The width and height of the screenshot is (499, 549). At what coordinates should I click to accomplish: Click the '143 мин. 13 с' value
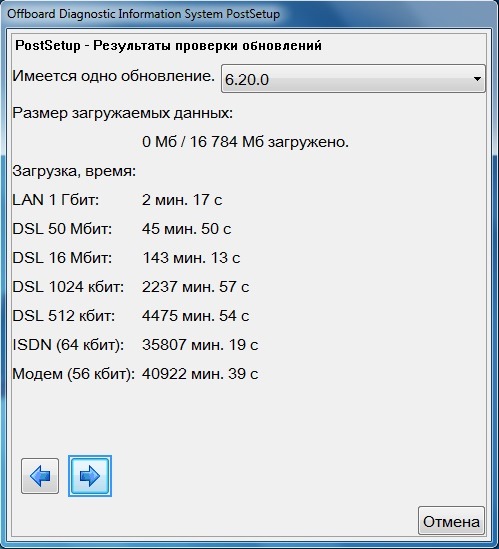tap(191, 258)
